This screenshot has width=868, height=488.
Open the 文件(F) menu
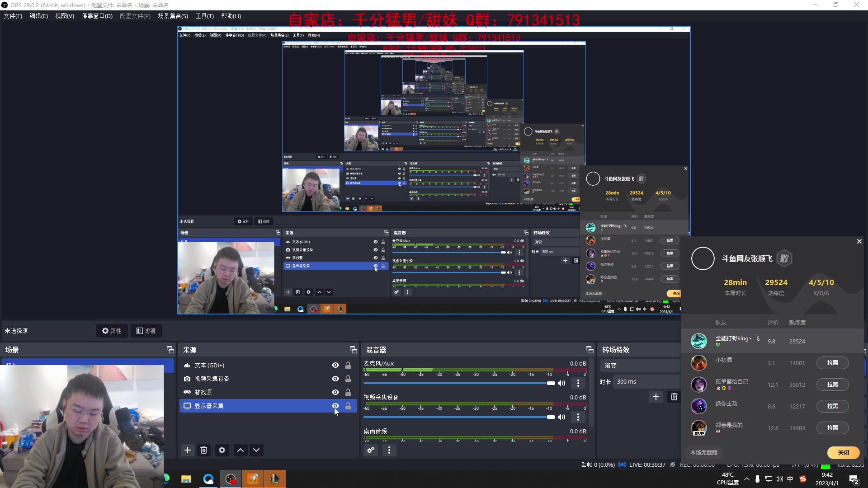(x=13, y=16)
